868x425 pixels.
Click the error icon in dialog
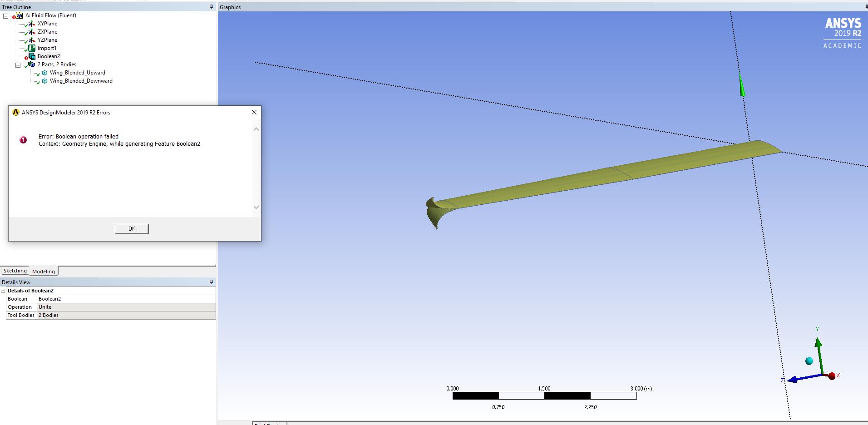coord(23,140)
